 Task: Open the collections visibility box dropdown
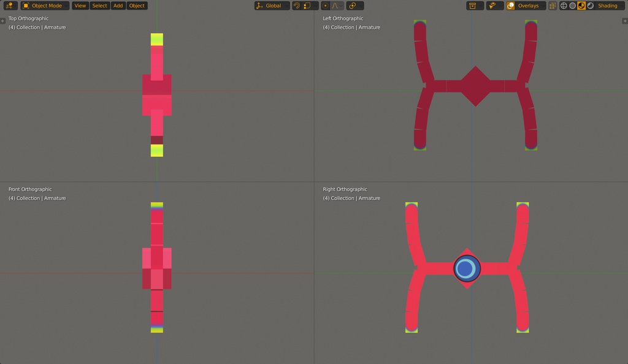(x=475, y=6)
